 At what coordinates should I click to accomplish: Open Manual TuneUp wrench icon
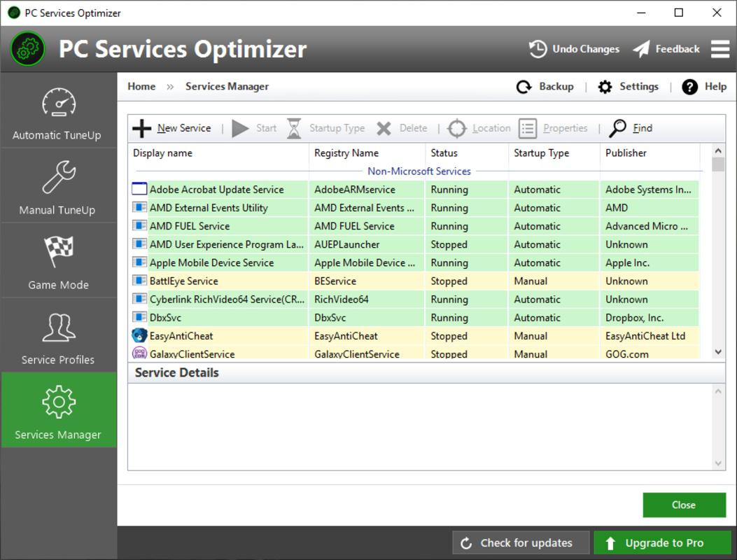pos(59,177)
